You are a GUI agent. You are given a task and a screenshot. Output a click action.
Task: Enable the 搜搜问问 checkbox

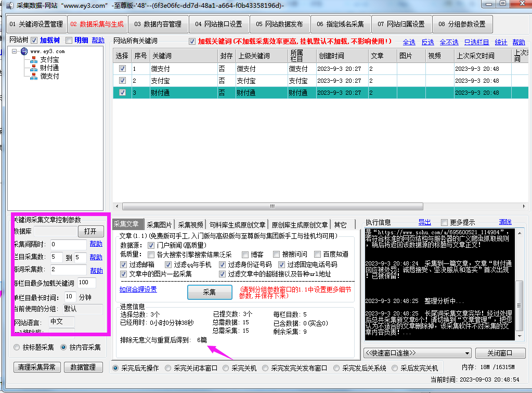click(x=277, y=254)
